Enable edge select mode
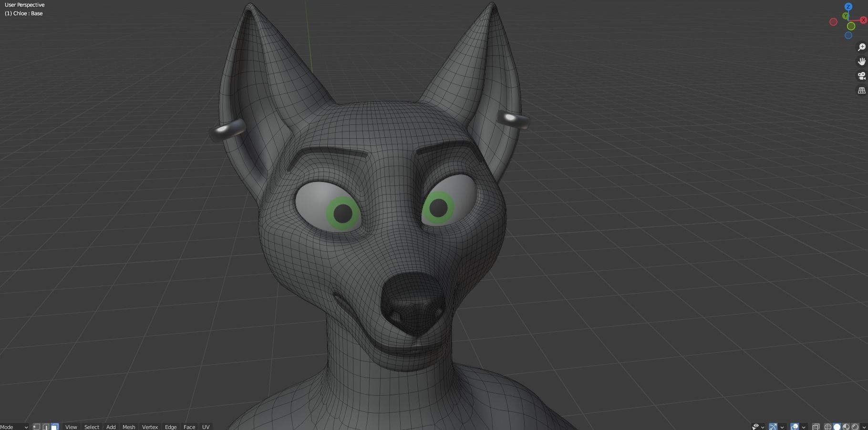 pos(46,427)
